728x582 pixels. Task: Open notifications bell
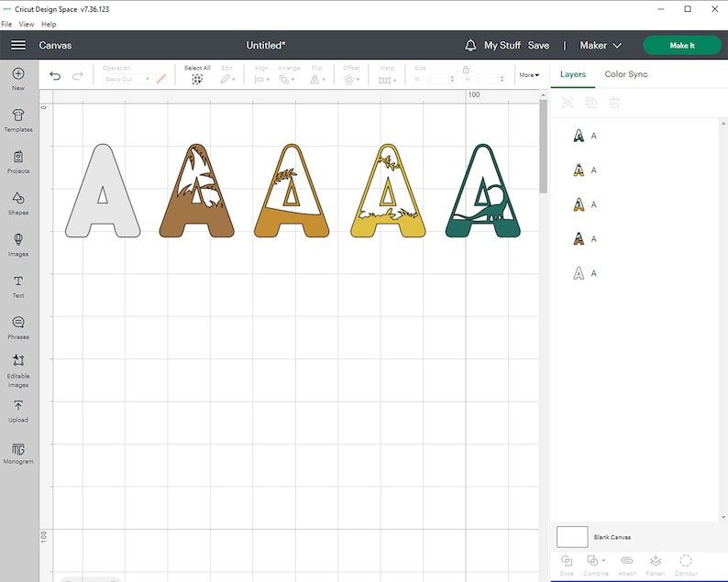[470, 45]
